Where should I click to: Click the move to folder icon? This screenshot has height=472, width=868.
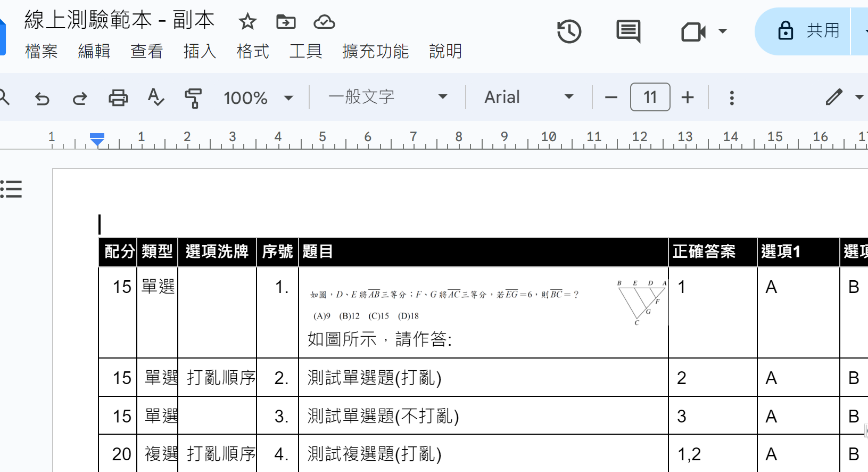[x=286, y=22]
